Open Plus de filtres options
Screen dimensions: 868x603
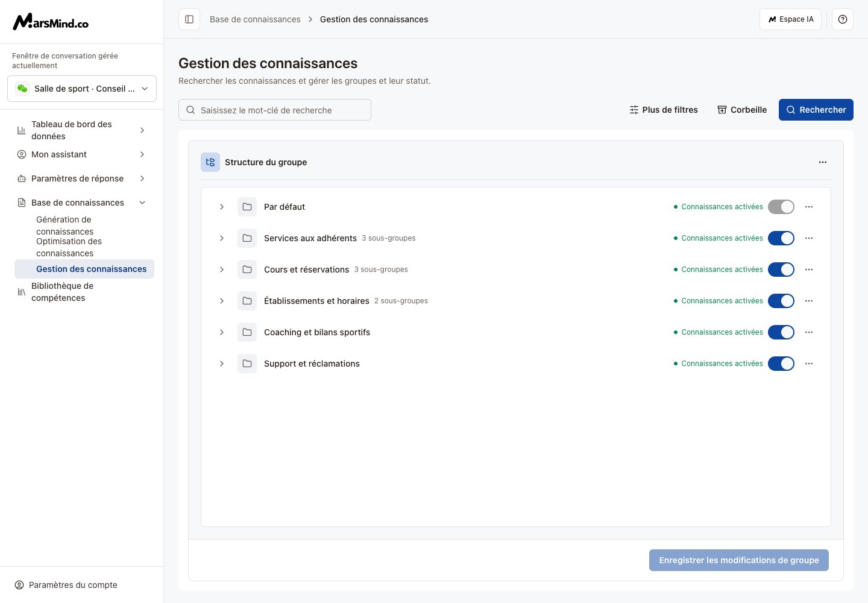click(664, 110)
